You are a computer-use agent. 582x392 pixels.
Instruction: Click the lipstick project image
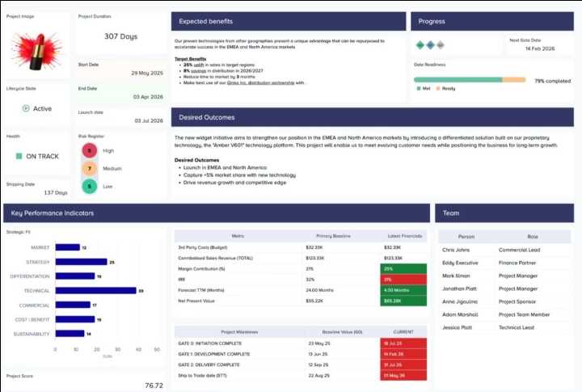point(36,51)
